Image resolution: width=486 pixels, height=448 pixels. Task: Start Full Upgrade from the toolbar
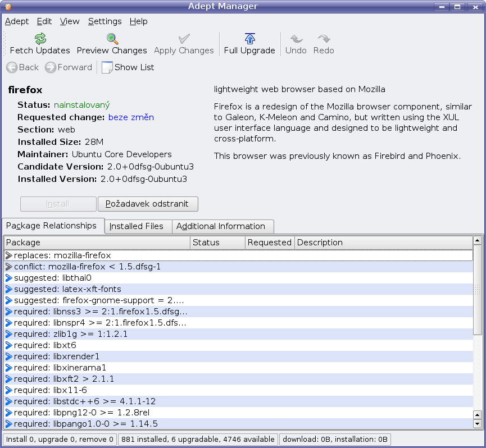pos(249,39)
